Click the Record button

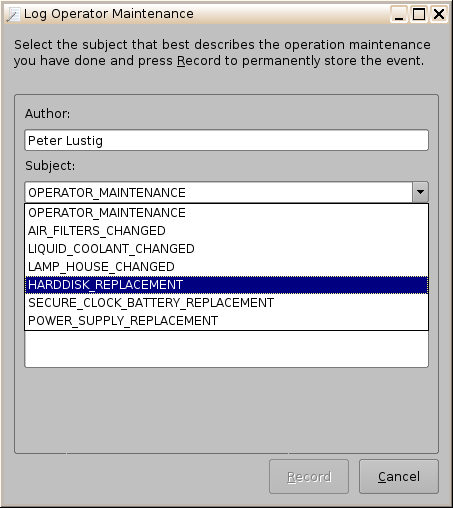point(309,477)
